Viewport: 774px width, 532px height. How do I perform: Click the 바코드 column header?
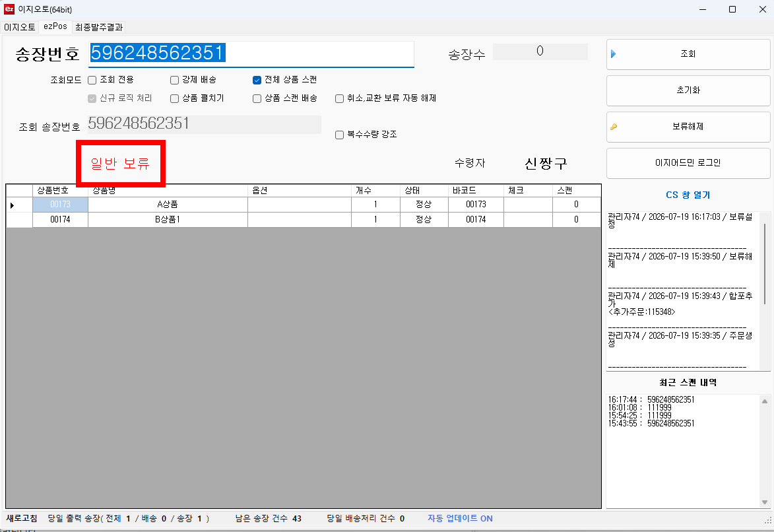(x=476, y=191)
